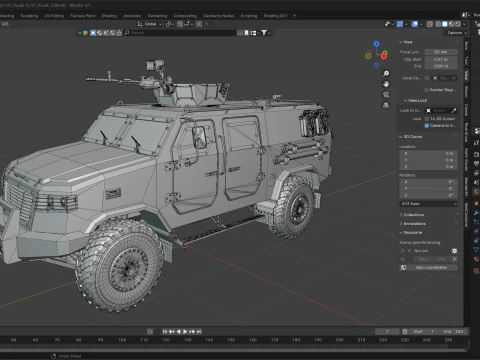Switch to the Shading workspace tab
The height and width of the screenshot is (360, 480).
click(x=109, y=16)
